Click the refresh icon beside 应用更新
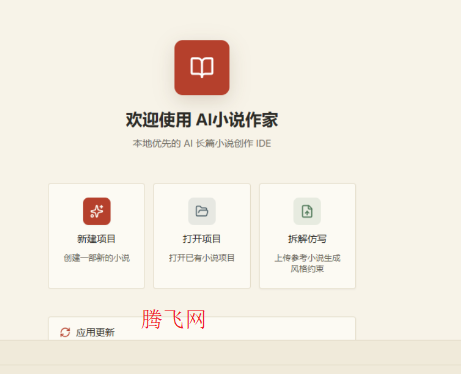 (65, 332)
